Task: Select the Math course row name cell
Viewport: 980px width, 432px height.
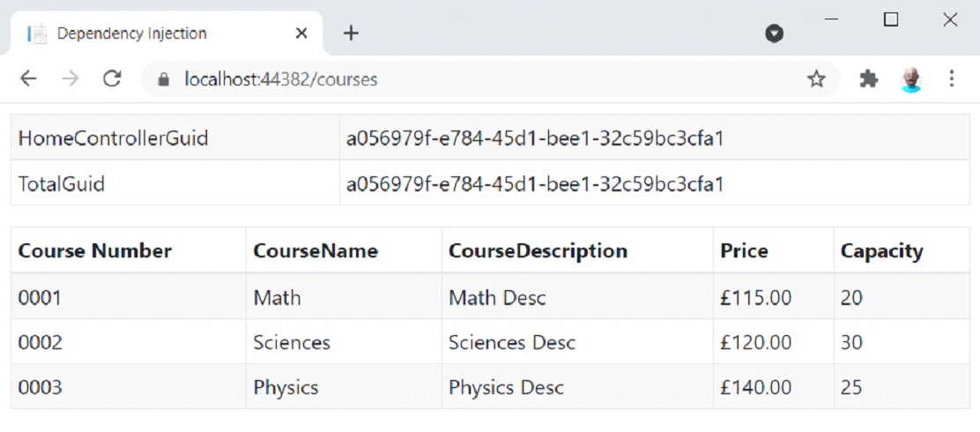Action: [344, 297]
